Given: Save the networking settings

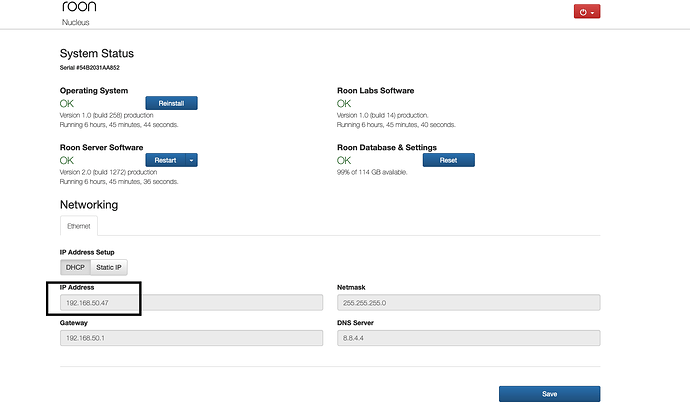Looking at the screenshot, I should click(x=550, y=394).
